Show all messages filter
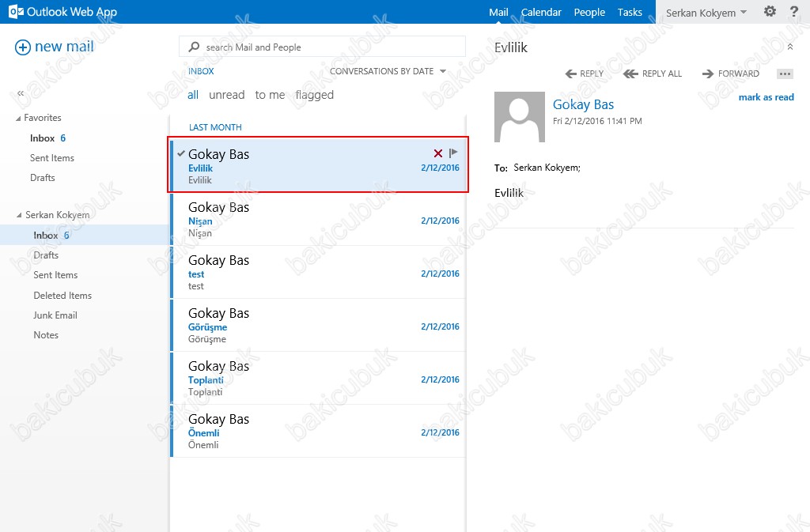The image size is (810, 532). [x=193, y=95]
